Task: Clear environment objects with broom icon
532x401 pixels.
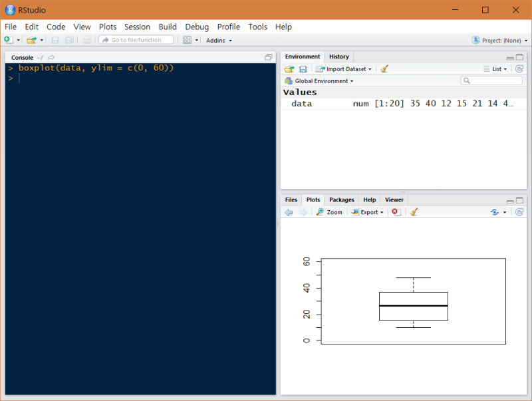Action: pyautogui.click(x=384, y=68)
